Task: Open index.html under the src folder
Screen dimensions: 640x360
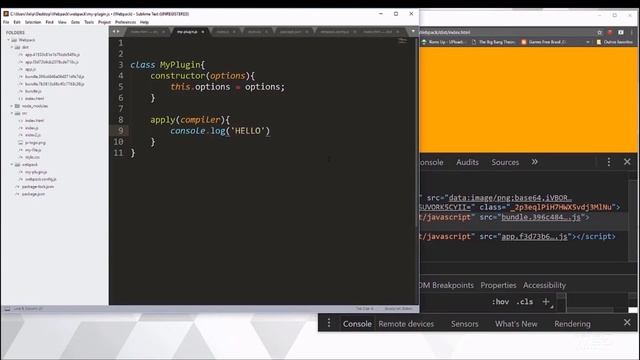Action: click(x=34, y=120)
